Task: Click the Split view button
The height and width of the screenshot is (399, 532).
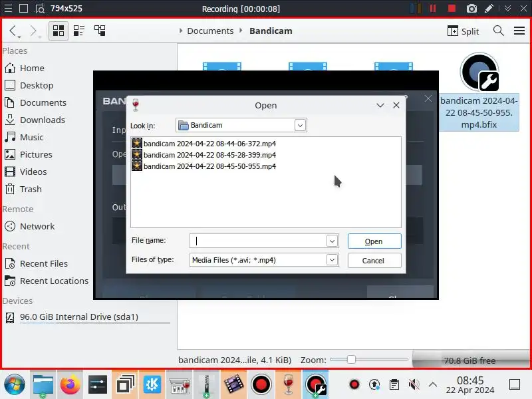Action: tap(463, 31)
